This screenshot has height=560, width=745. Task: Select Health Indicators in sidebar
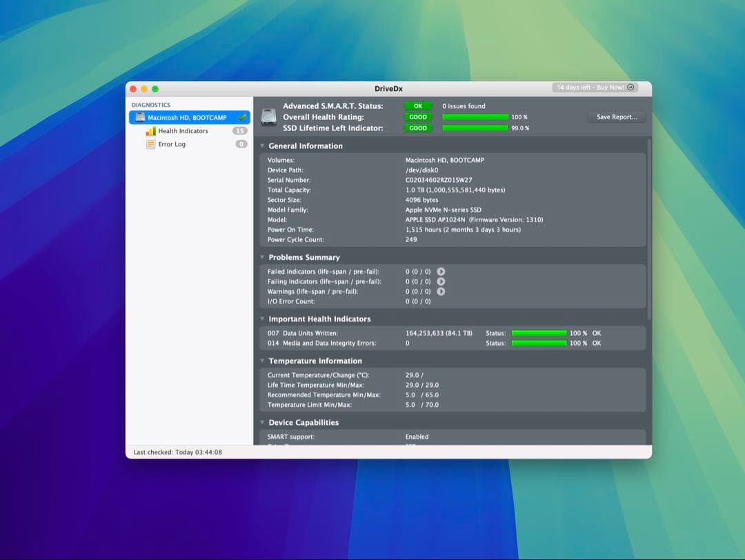coord(183,131)
